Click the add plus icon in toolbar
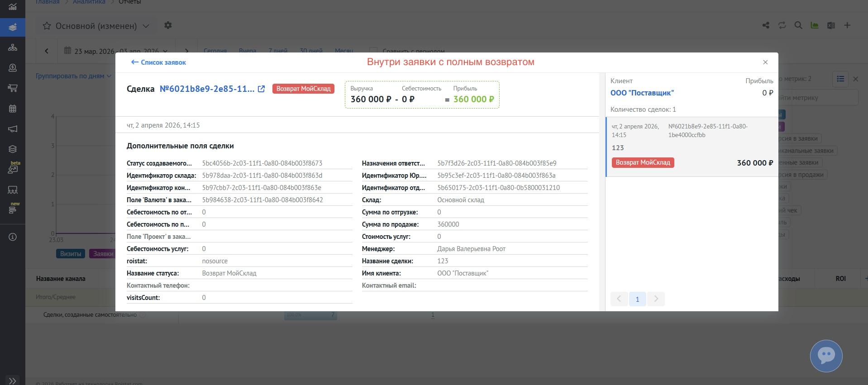The height and width of the screenshot is (385, 868). (847, 25)
